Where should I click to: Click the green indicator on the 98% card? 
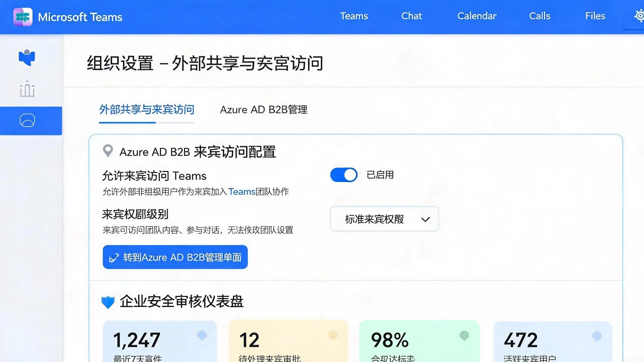point(464,336)
